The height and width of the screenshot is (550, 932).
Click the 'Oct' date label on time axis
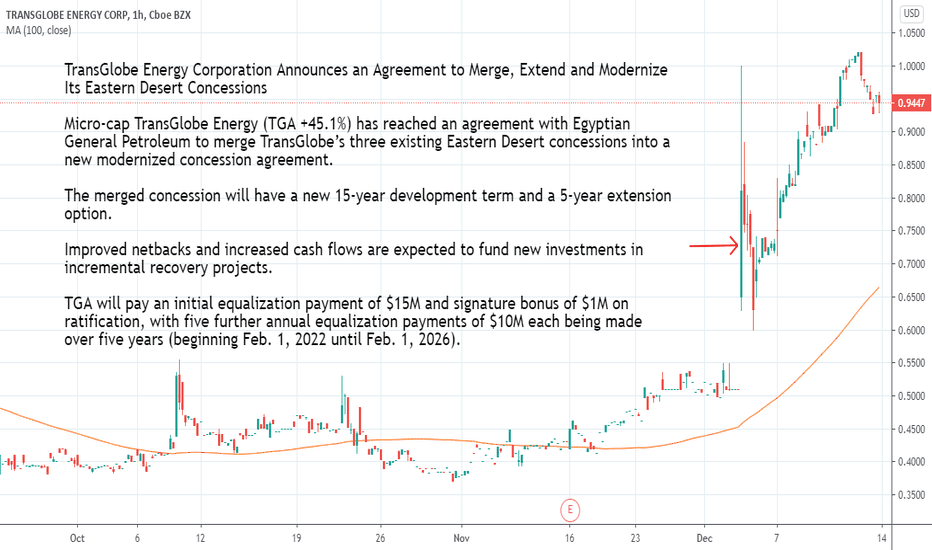(77, 538)
